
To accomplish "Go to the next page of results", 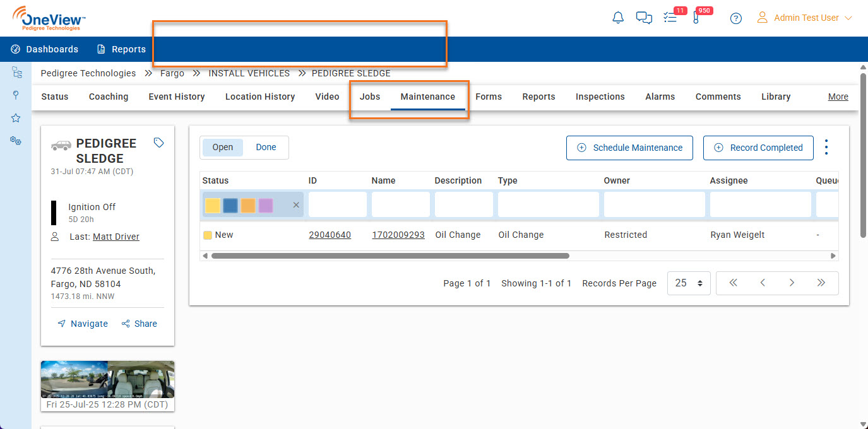I will tap(792, 283).
